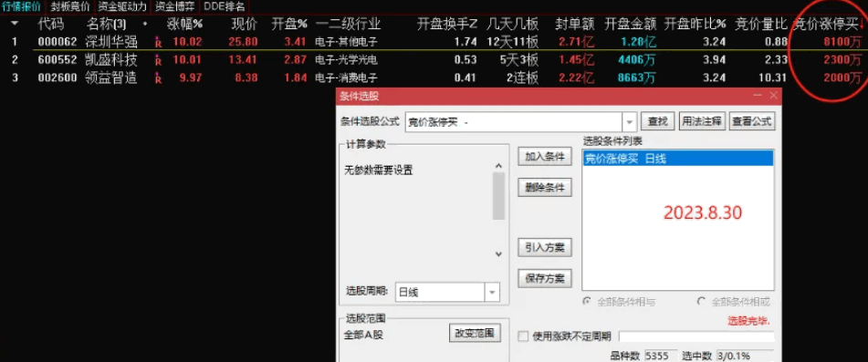This screenshot has width=868, height=362.
Task: Click the 保存方案 button
Action: tap(545, 278)
